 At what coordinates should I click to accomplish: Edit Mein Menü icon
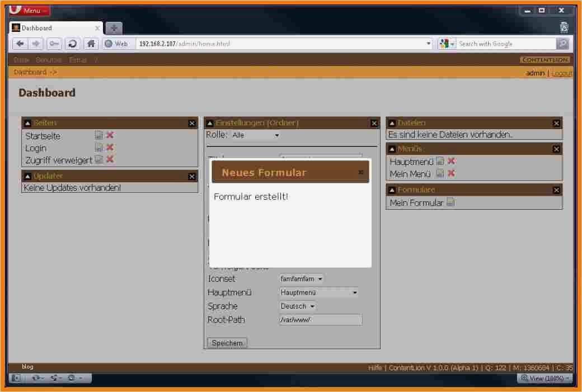[x=440, y=173]
